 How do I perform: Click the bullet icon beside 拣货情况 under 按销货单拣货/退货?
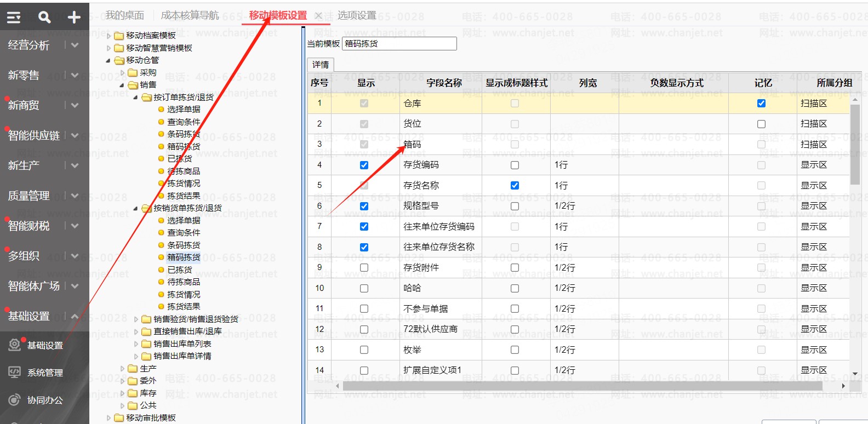(x=161, y=294)
